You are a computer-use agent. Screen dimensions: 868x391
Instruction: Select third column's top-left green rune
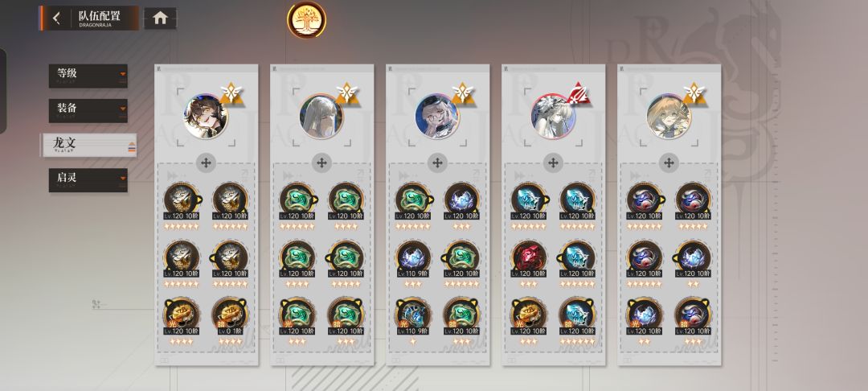click(x=413, y=200)
